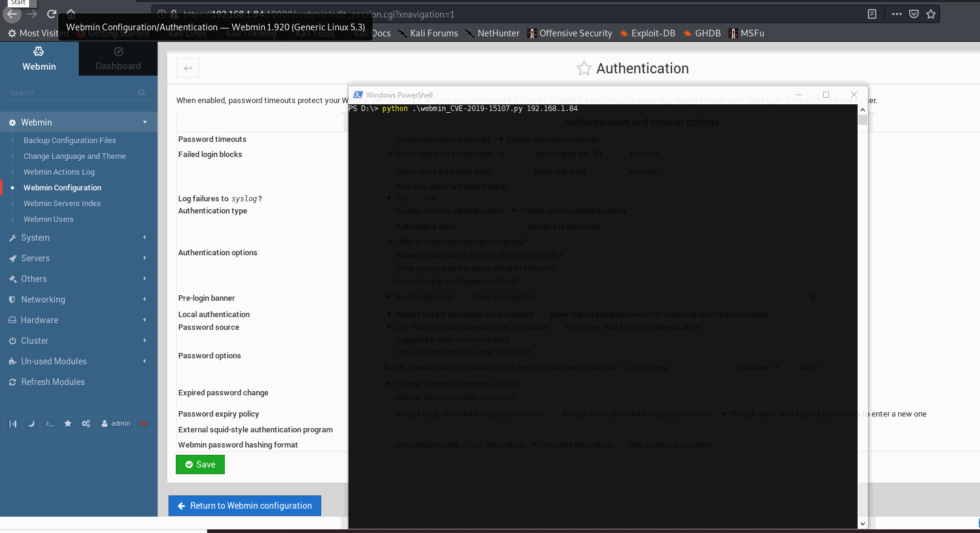Screen dimensions: 980x533
Task: Expand the System category
Action: [79, 238]
